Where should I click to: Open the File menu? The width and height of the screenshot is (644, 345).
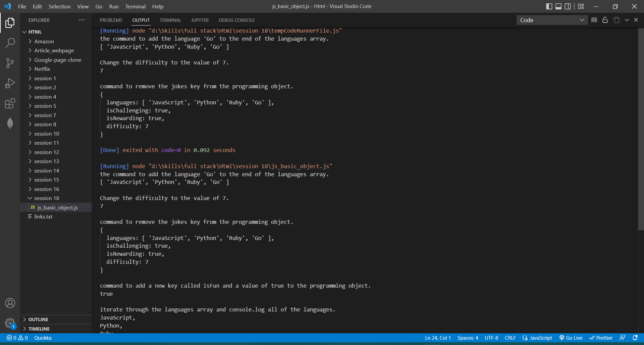coord(22,6)
